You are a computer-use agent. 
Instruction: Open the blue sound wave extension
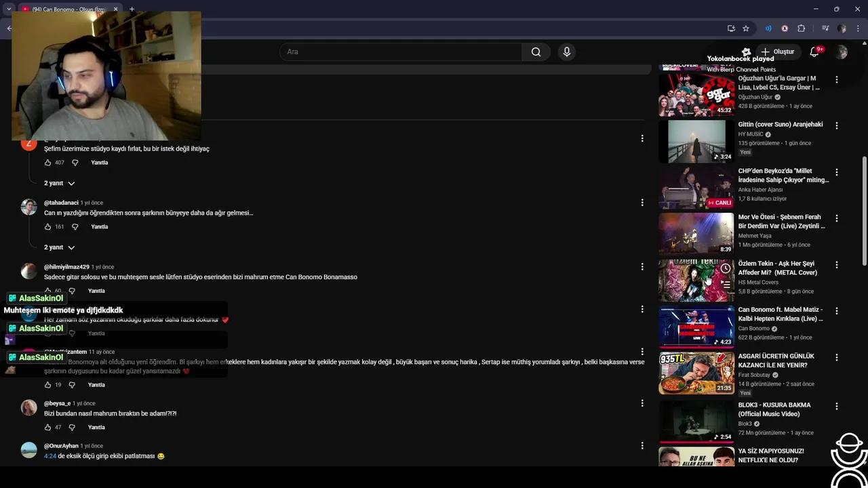click(x=768, y=28)
